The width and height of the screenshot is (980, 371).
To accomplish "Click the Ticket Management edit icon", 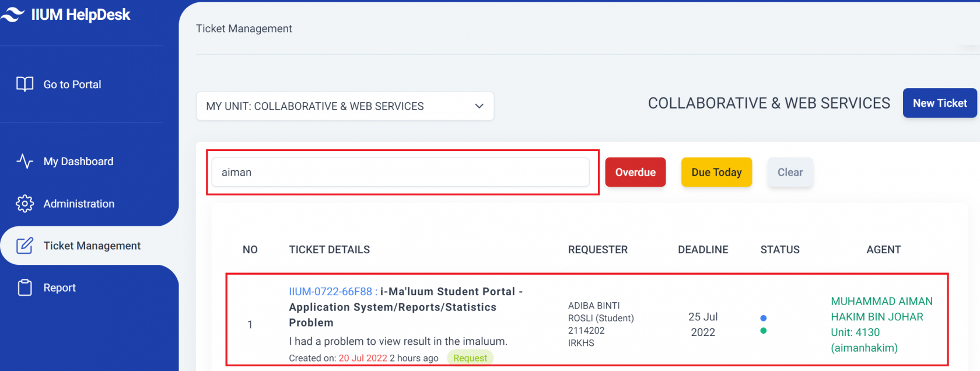I will click(24, 246).
